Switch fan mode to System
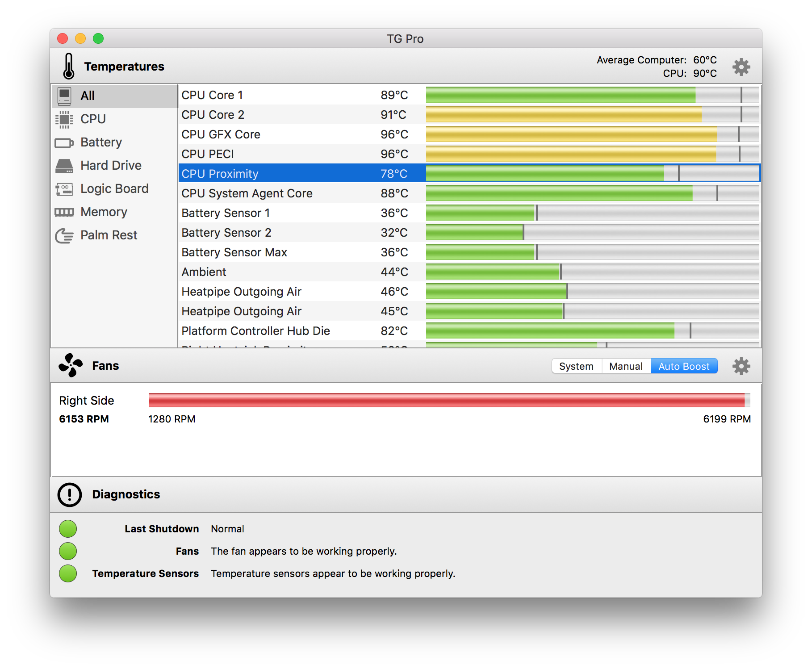Image resolution: width=812 pixels, height=669 pixels. pyautogui.click(x=577, y=366)
